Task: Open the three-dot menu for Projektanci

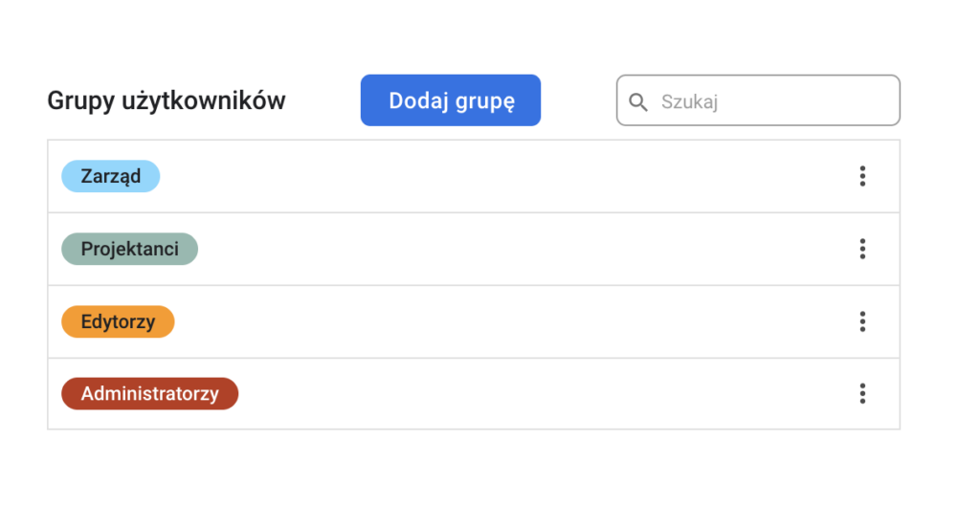Action: point(862,249)
